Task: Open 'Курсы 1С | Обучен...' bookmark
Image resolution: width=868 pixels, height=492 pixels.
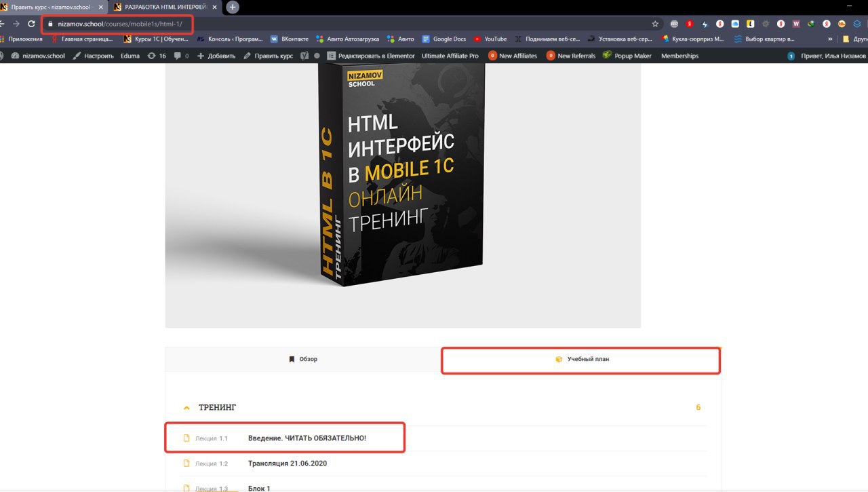Action: (156, 39)
